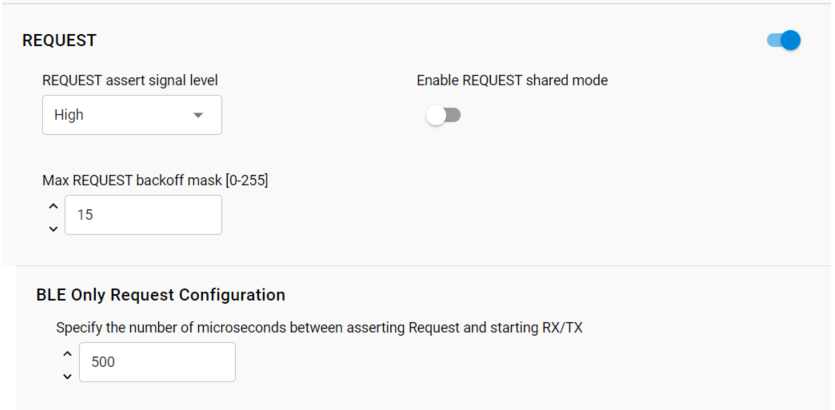The image size is (835, 410).
Task: Focus the microseconds field showing 500
Action: [157, 362]
